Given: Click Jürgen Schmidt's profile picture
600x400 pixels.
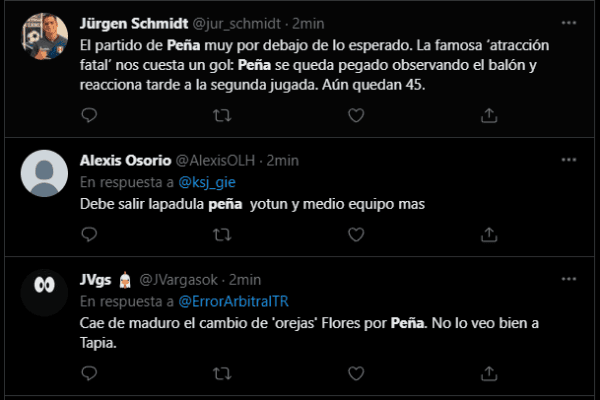Looking at the screenshot, I should click(x=44, y=38).
